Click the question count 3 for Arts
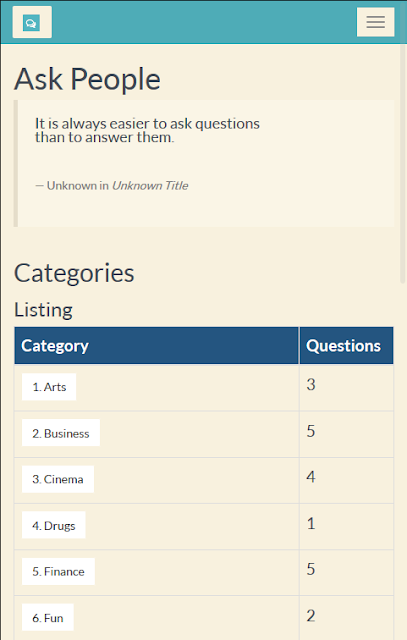 (x=311, y=384)
